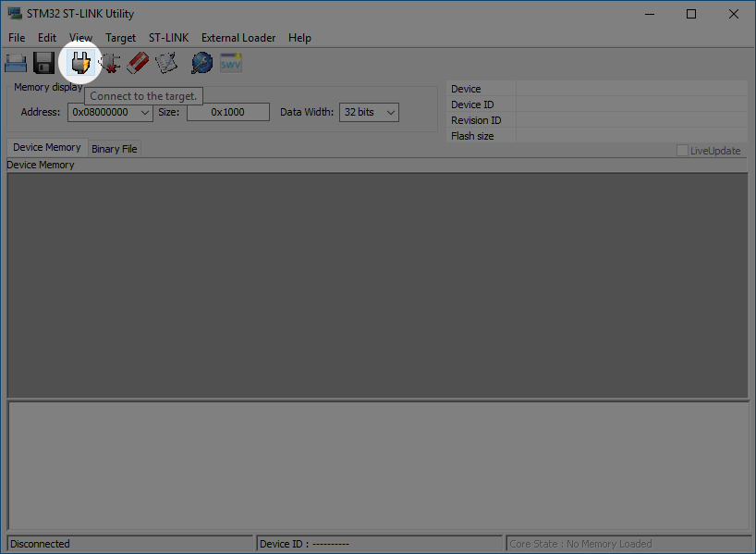Maximize the ST-LINK Utility window
The height and width of the screenshot is (554, 756).
(691, 14)
